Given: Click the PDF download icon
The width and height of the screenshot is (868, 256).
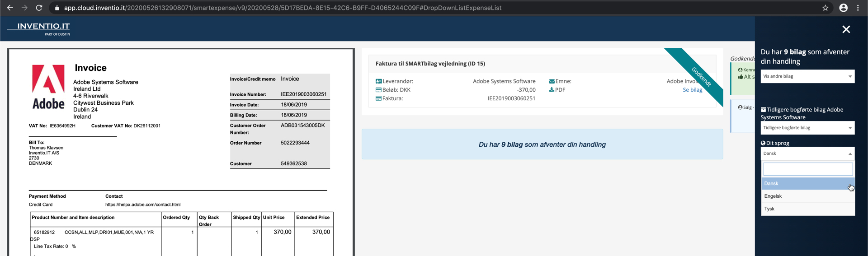Looking at the screenshot, I should pyautogui.click(x=552, y=90).
